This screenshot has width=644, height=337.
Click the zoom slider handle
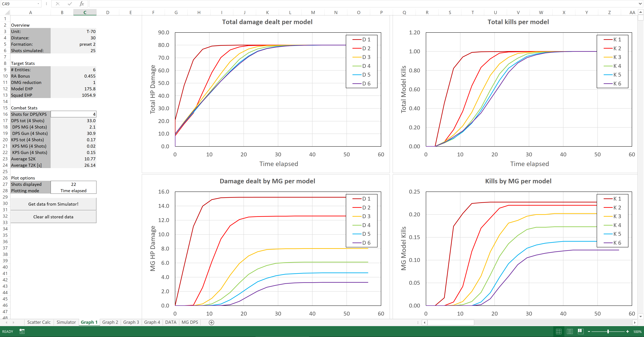pos(608,331)
